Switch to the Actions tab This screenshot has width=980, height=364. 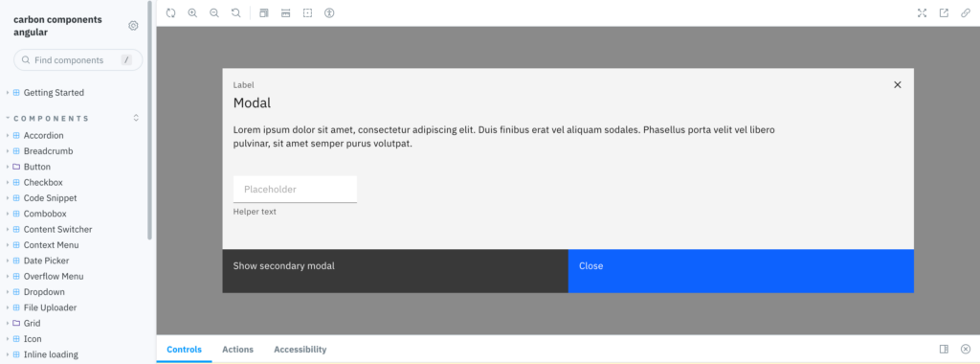[x=237, y=350]
